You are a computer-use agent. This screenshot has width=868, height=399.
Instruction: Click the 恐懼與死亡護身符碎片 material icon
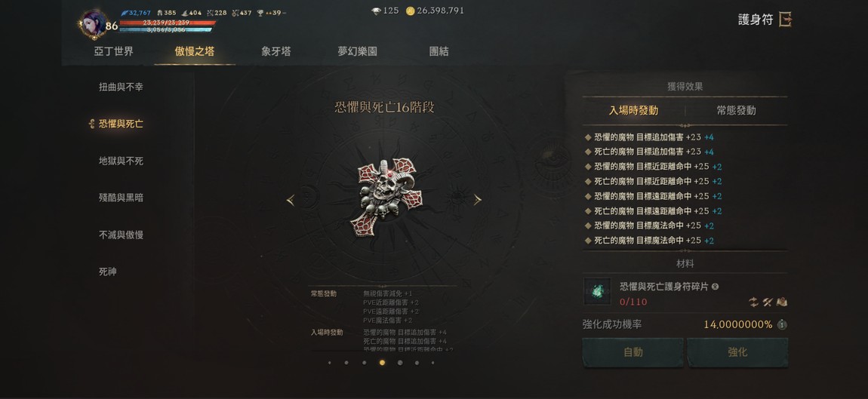pos(597,292)
